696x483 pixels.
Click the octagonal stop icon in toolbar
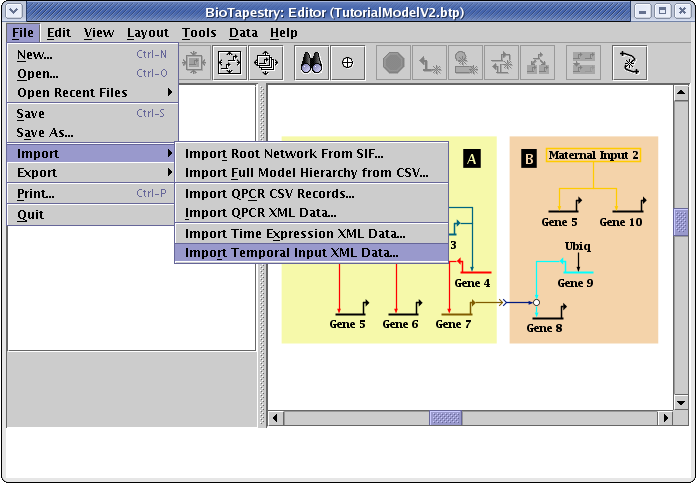coord(394,62)
